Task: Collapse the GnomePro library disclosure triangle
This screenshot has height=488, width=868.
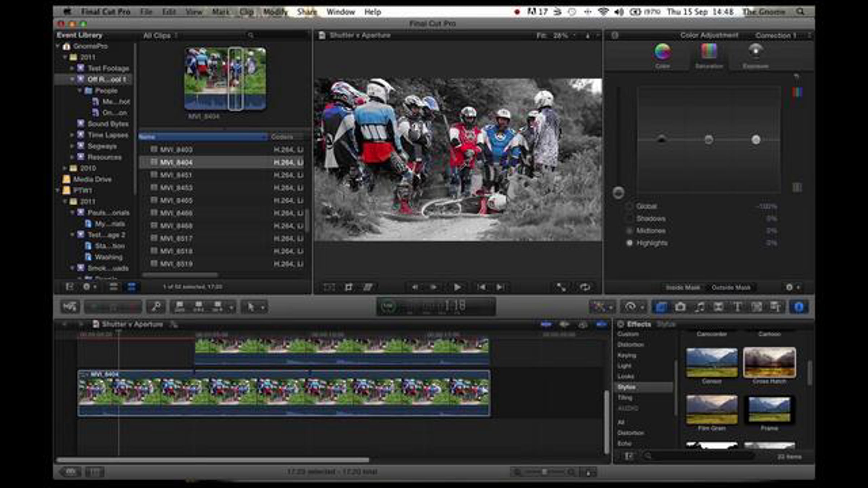Action: coord(58,46)
